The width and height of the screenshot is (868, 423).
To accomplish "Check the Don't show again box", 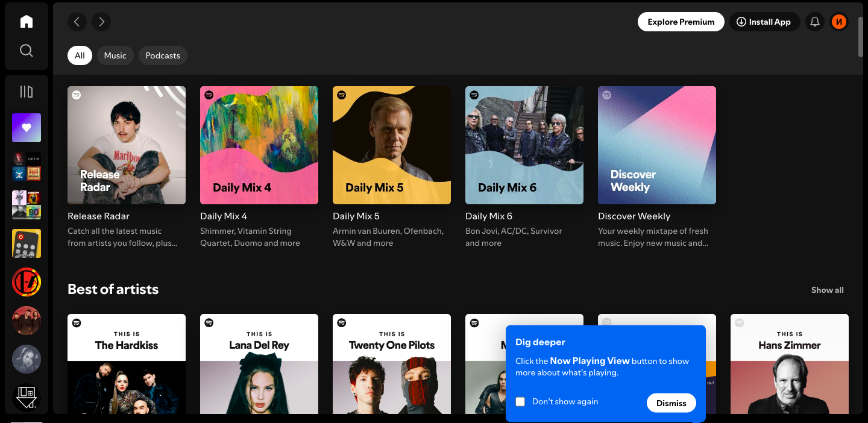I will (520, 401).
